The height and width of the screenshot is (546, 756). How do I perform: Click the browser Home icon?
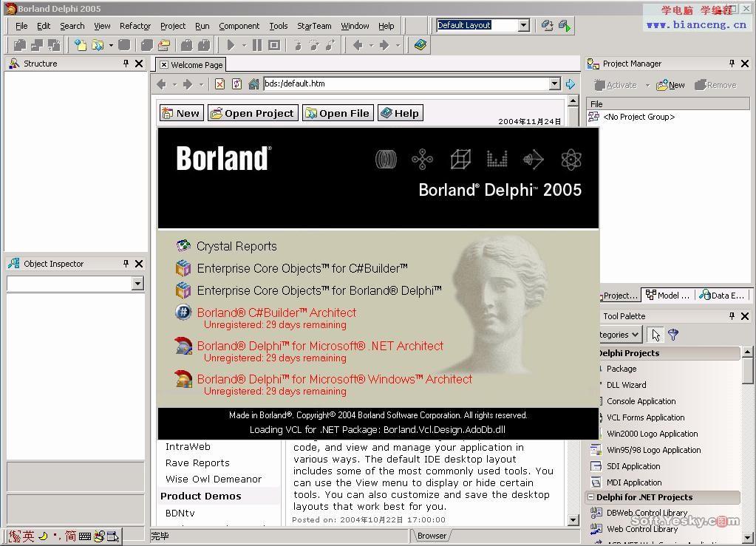(x=253, y=83)
